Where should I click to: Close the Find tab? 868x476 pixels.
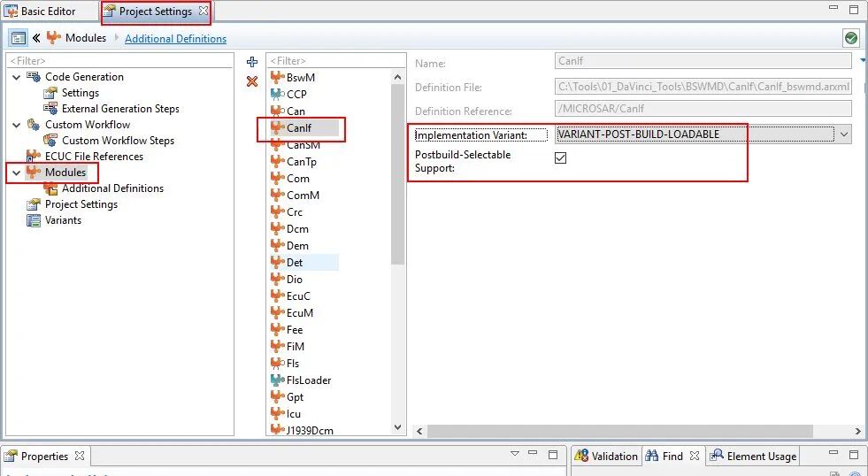pyautogui.click(x=695, y=456)
